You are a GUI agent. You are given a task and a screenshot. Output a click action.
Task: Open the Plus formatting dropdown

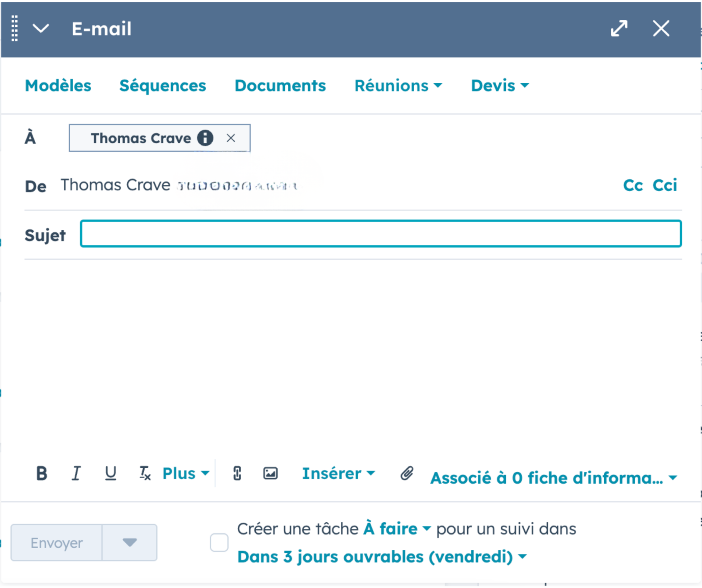186,474
